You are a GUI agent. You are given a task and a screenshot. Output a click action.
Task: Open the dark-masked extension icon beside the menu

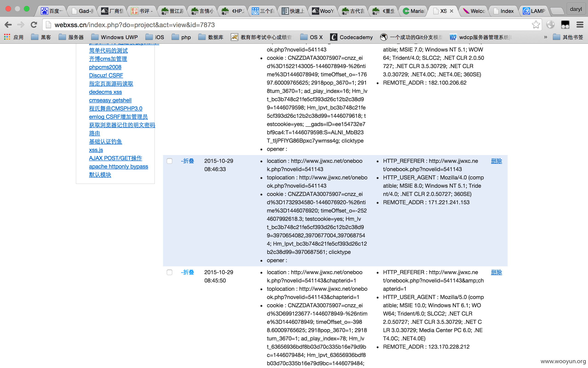click(x=565, y=25)
